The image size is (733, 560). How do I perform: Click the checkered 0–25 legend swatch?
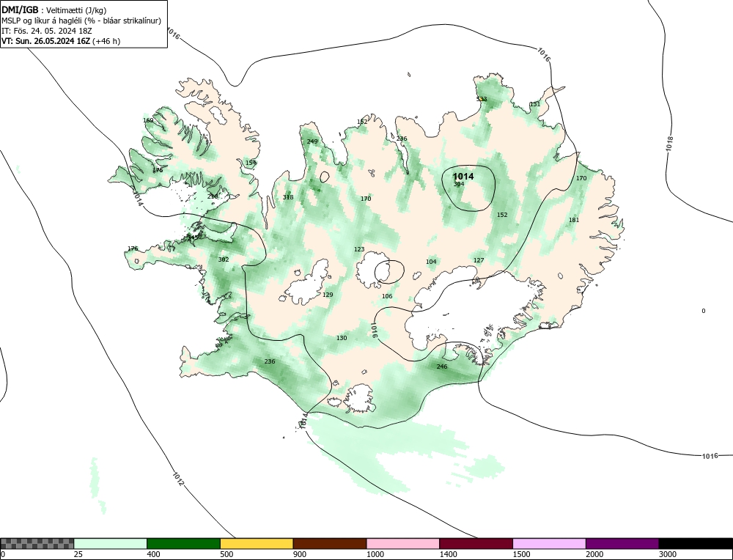pos(37,543)
